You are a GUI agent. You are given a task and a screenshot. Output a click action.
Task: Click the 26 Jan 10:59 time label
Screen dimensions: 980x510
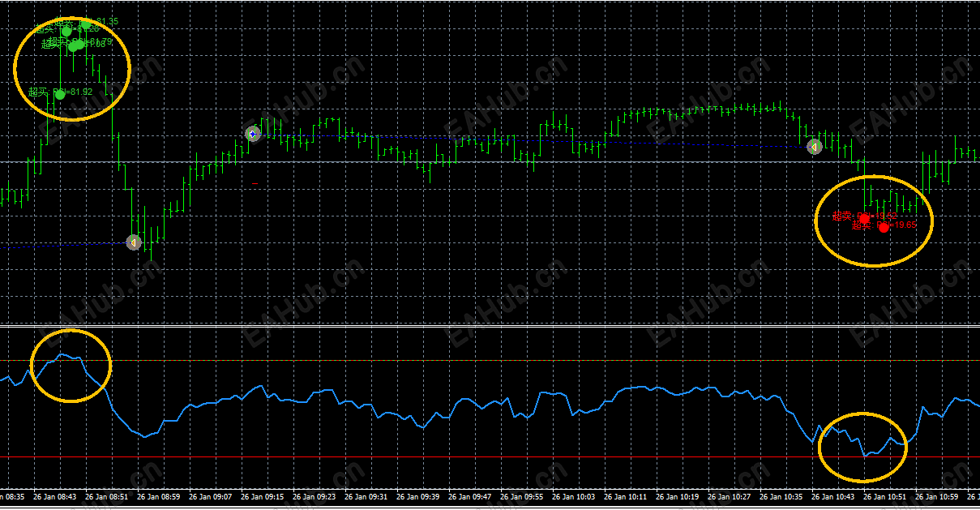pos(936,496)
